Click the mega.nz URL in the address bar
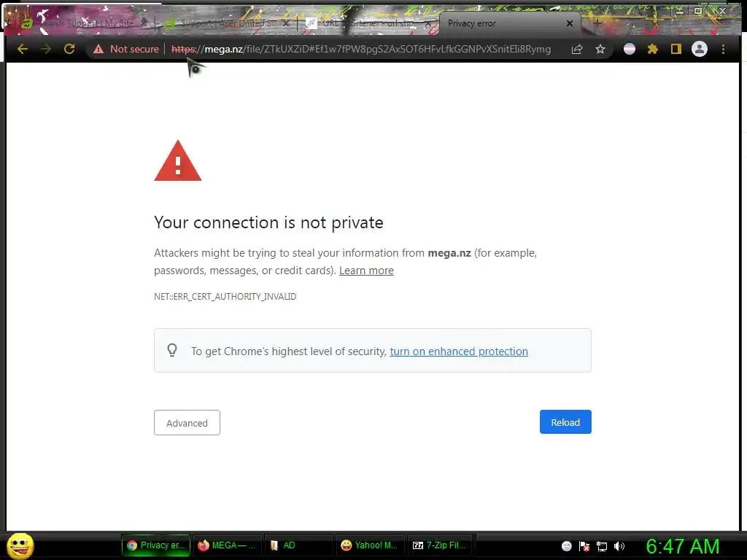Image resolution: width=747 pixels, height=560 pixels. 360,49
